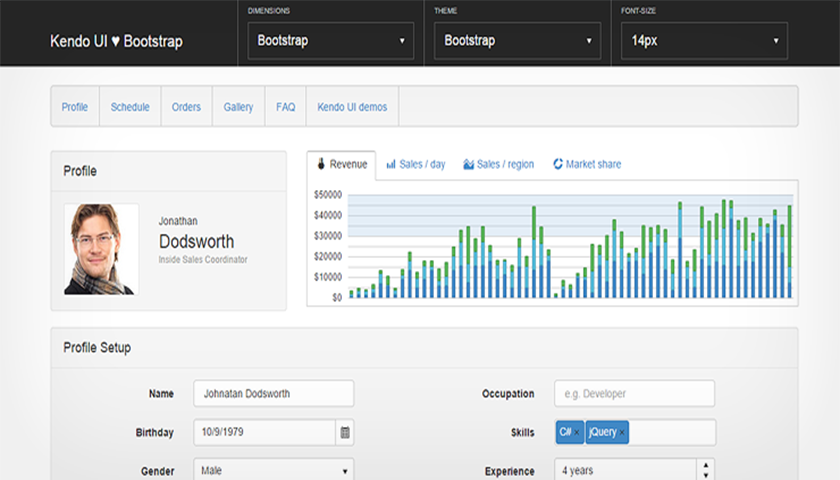This screenshot has height=480, width=840.
Task: Open the Orders menu item
Action: [x=186, y=107]
